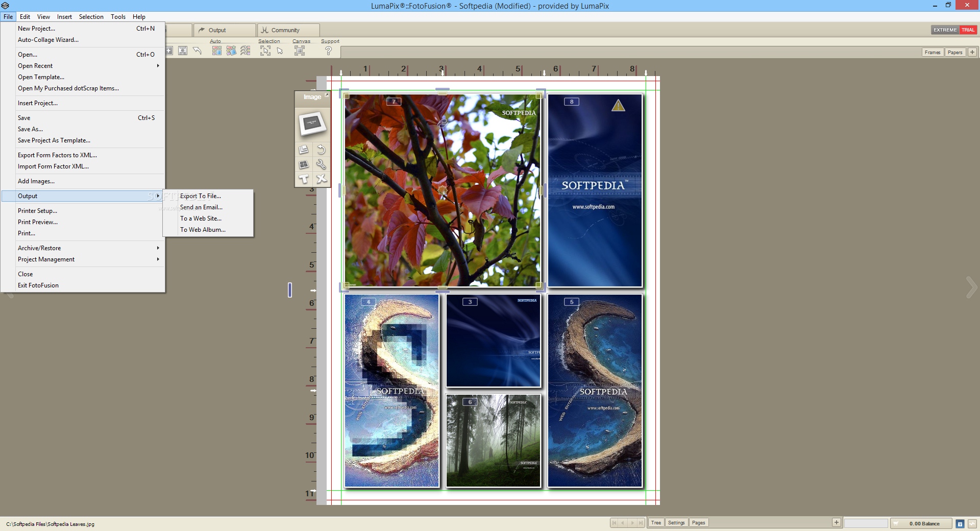Click the warning triangle on frame 8
Viewport: 980px width, 531px height.
coord(618,106)
